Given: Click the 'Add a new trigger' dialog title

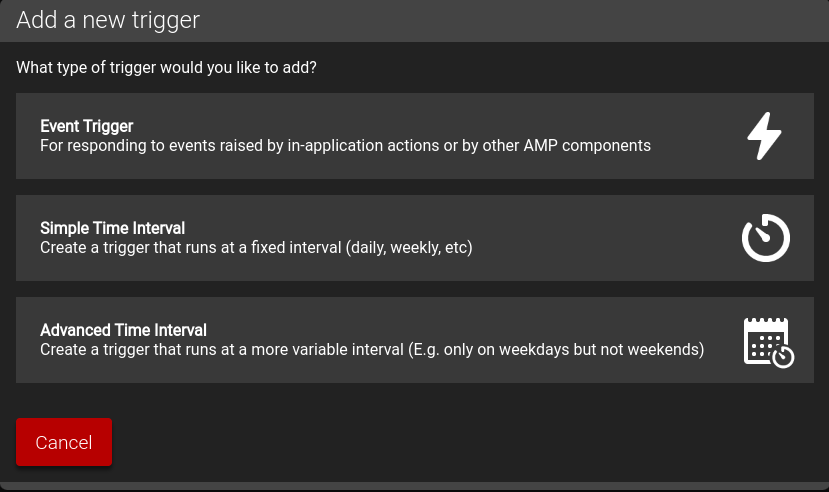Looking at the screenshot, I should pos(108,20).
